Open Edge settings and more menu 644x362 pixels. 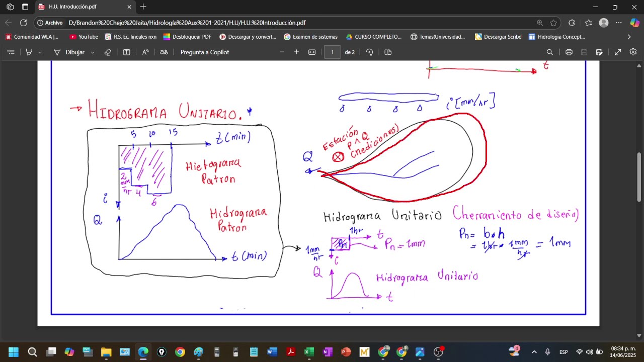pyautogui.click(x=619, y=23)
